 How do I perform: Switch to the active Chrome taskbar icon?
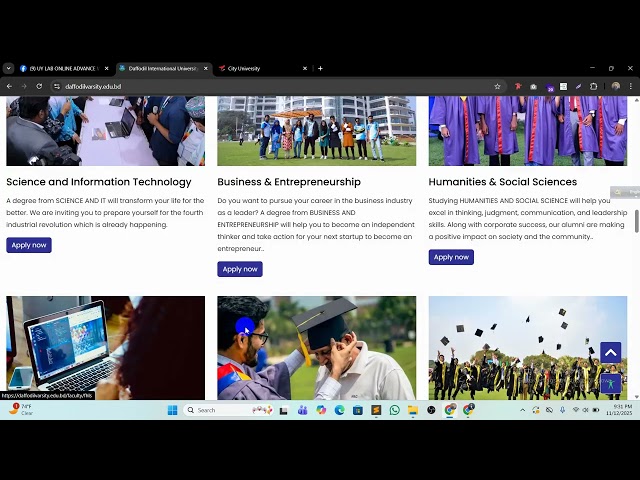(450, 410)
